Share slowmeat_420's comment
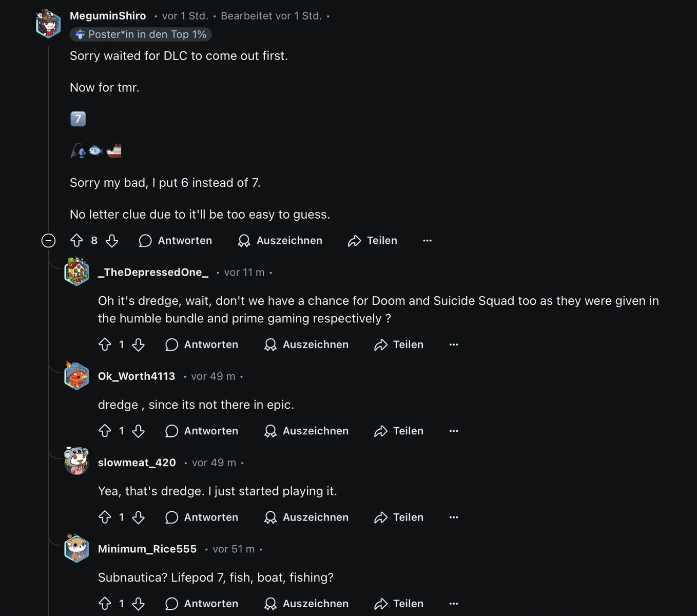Image resolution: width=697 pixels, height=616 pixels. click(399, 517)
